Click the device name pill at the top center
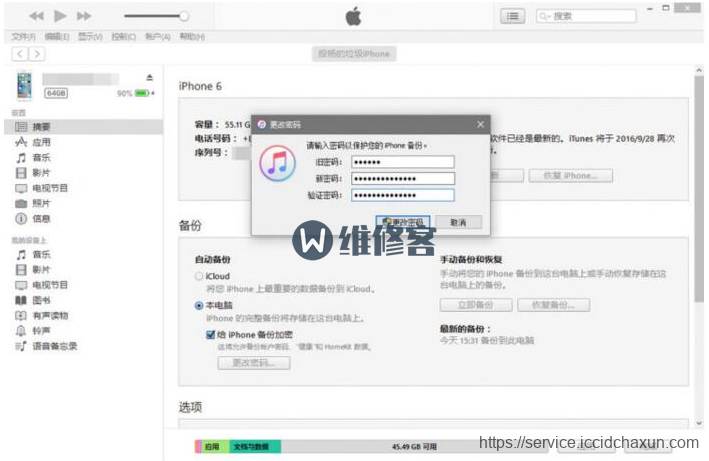 354,54
